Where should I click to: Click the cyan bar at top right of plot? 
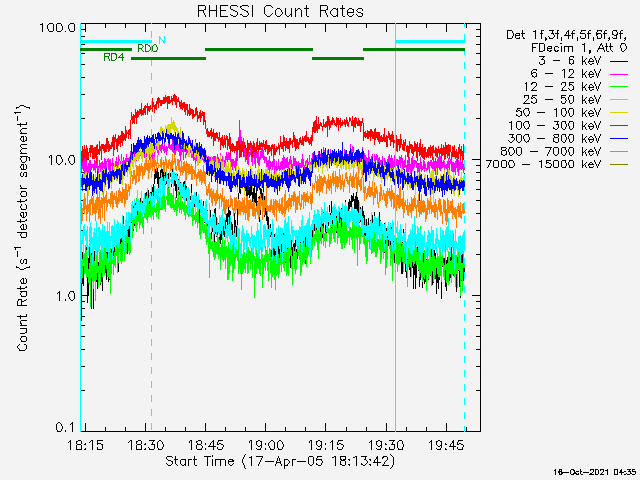pos(430,42)
